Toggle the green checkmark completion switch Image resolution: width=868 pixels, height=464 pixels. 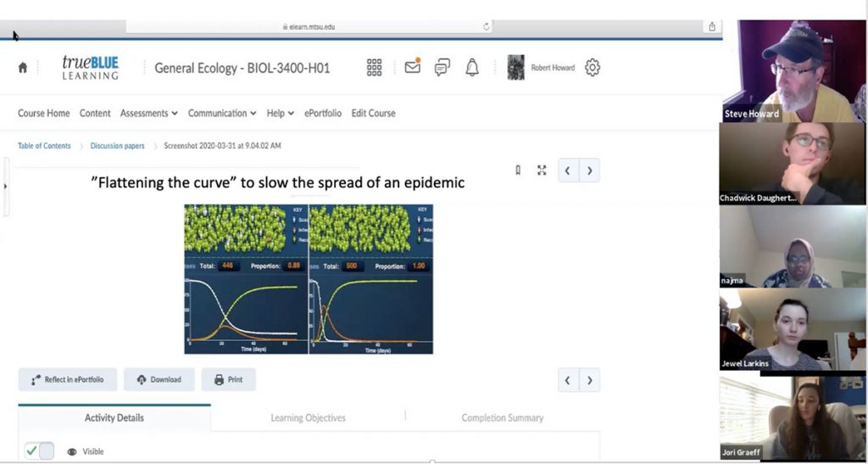click(39, 450)
